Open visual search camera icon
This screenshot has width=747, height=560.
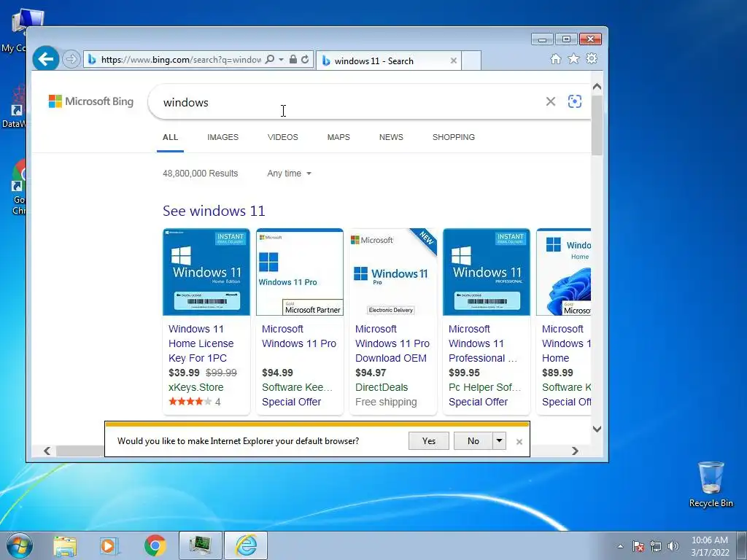(575, 101)
